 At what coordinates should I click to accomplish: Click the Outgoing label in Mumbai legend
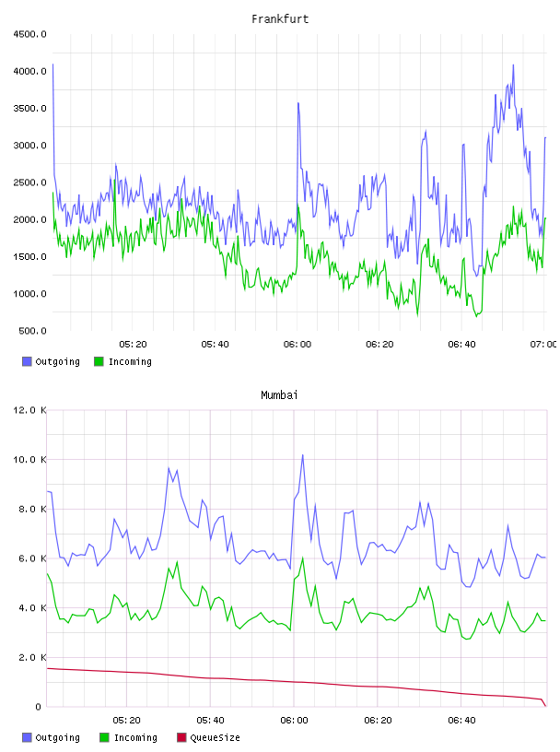click(x=57, y=737)
